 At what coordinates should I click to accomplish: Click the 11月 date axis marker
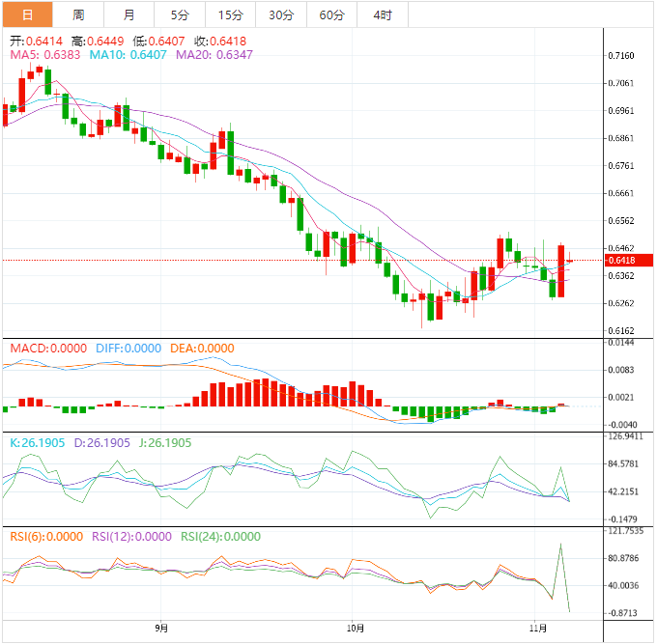[x=538, y=629]
